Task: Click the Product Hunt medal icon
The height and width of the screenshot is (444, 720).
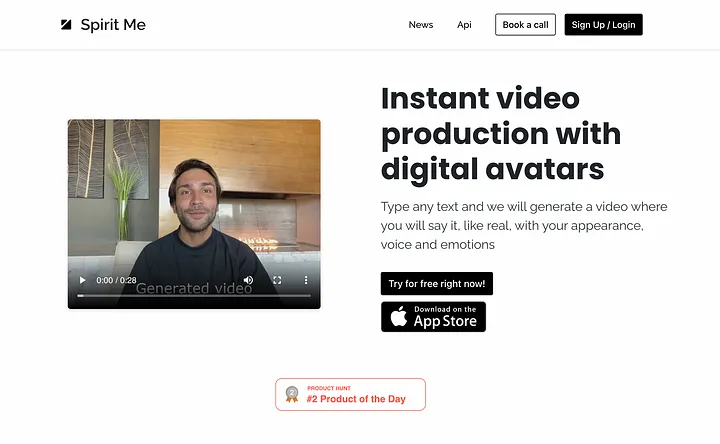Action: click(292, 394)
